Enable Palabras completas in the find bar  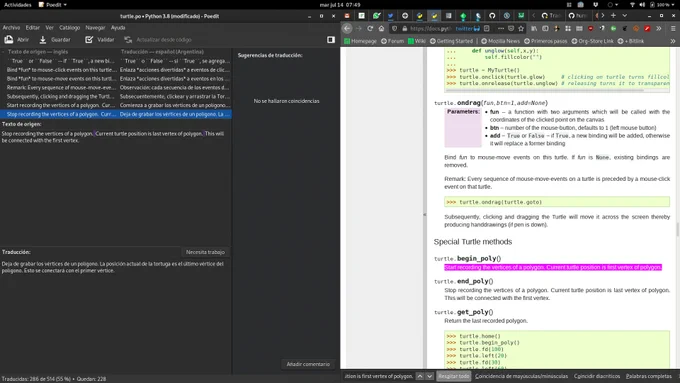[648, 376]
